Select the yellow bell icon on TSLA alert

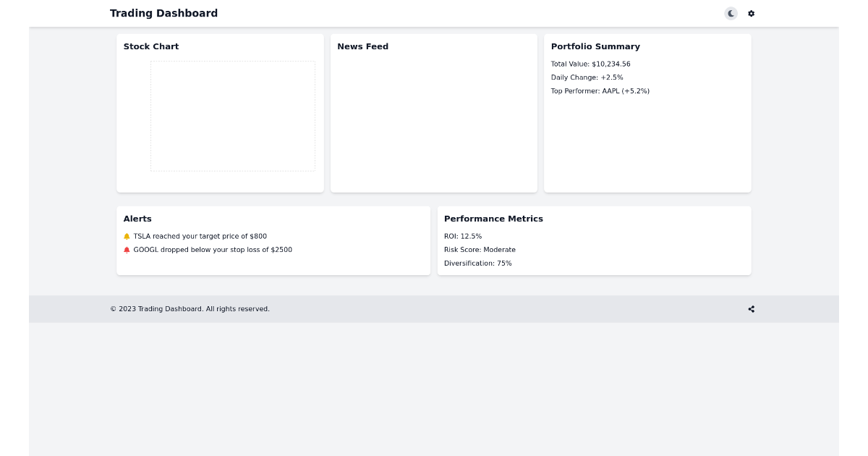[x=127, y=236]
